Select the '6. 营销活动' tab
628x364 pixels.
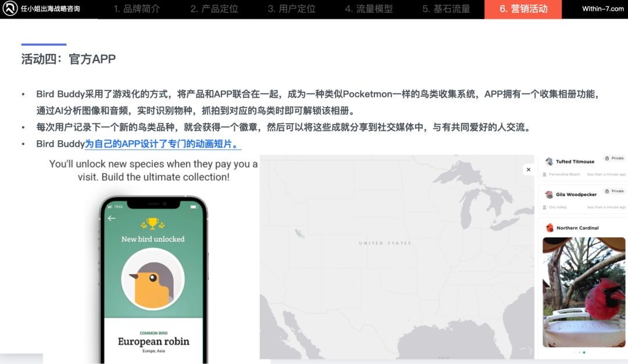[523, 9]
